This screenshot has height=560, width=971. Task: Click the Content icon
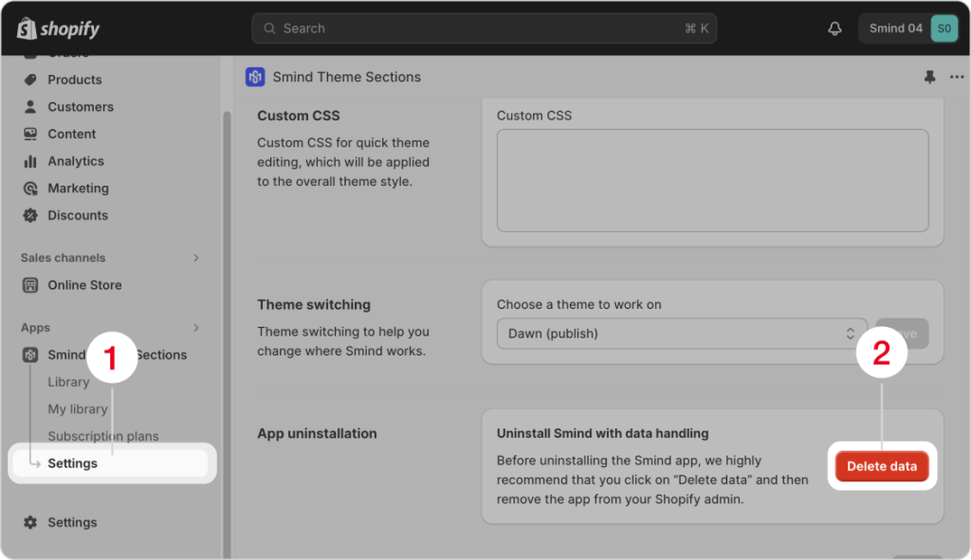[29, 135]
